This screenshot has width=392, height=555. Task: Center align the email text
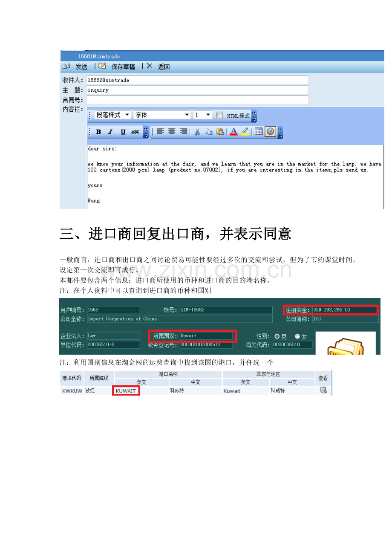pos(172,132)
